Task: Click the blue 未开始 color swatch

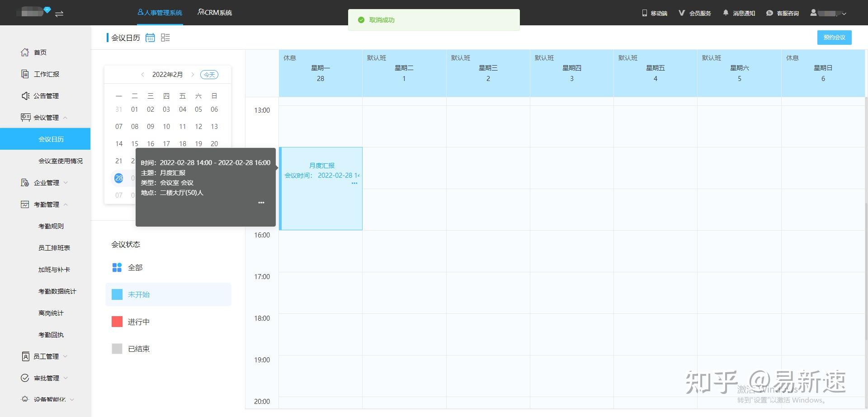Action: point(117,294)
